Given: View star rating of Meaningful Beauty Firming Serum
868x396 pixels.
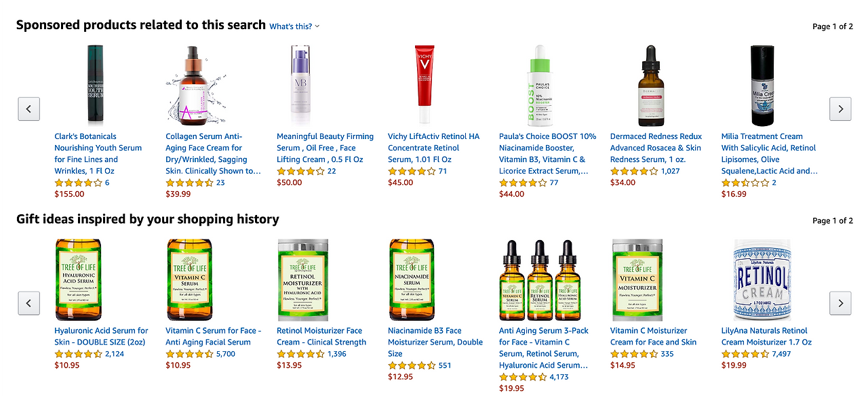Looking at the screenshot, I should [300, 171].
